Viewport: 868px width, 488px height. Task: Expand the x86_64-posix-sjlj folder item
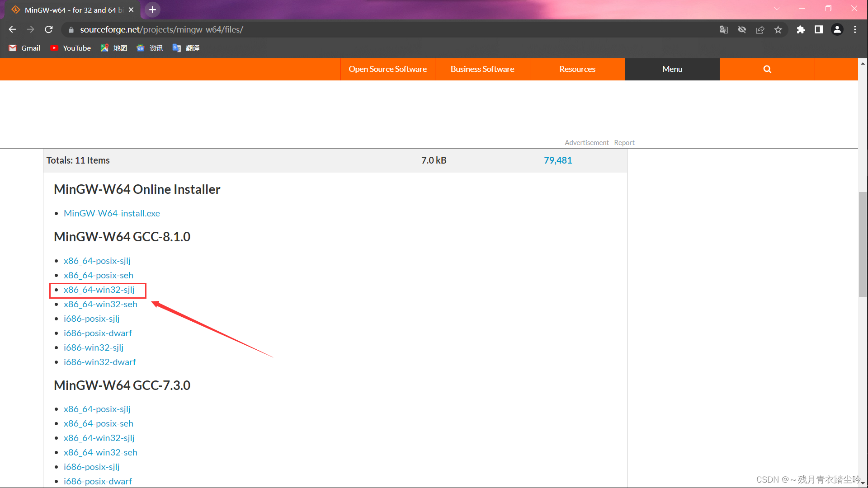(x=97, y=260)
